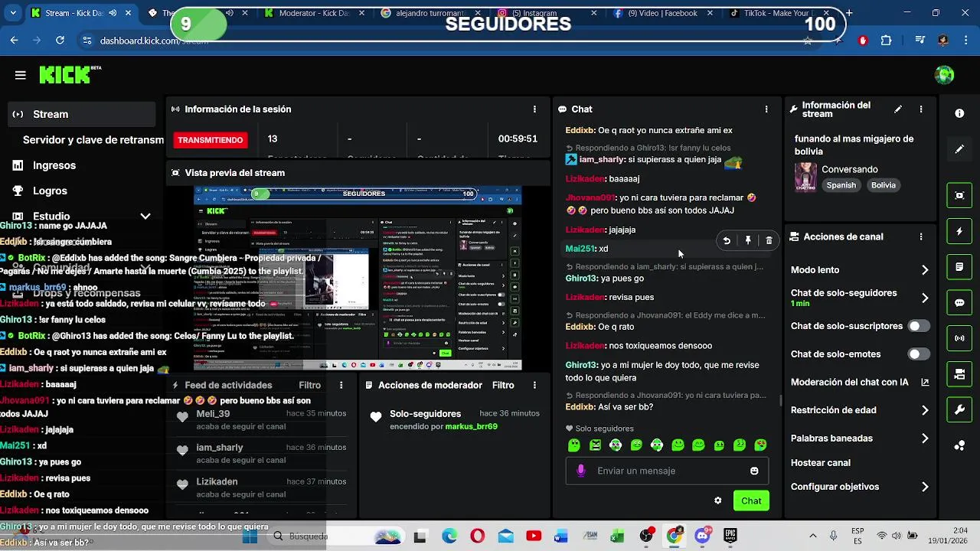Open session information options menu
The image size is (980, 551).
pos(534,109)
